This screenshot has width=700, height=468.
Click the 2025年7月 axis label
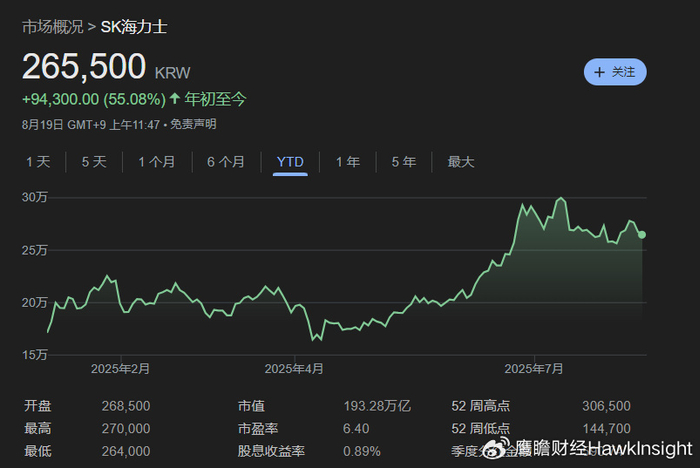pyautogui.click(x=534, y=369)
